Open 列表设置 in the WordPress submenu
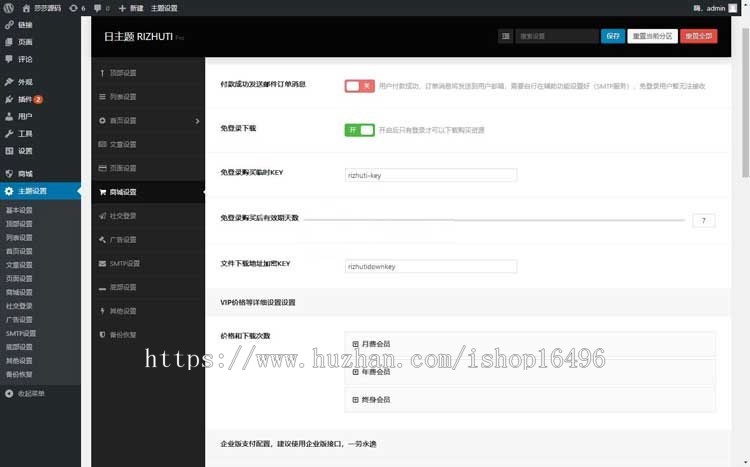The width and height of the screenshot is (750, 467). pos(19,237)
